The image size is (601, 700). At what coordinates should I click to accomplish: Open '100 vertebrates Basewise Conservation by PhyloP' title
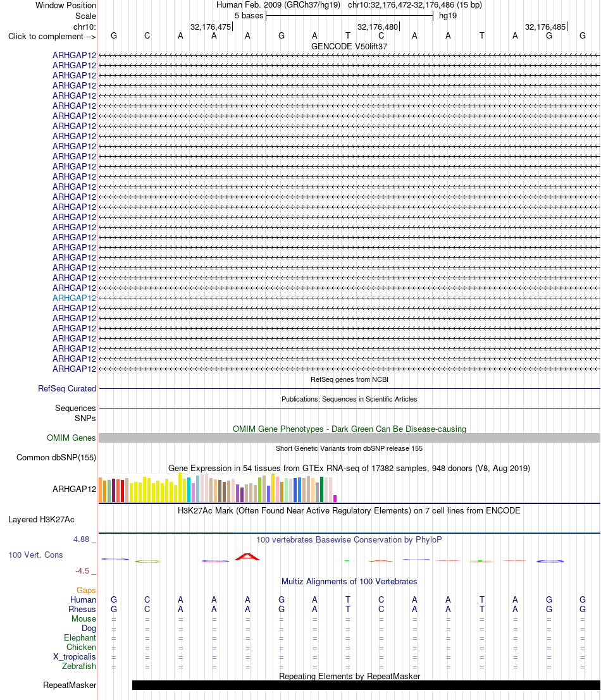349,540
